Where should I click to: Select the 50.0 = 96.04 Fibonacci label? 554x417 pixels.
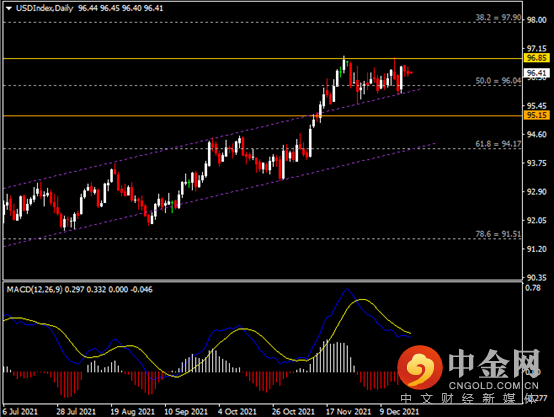pos(498,81)
